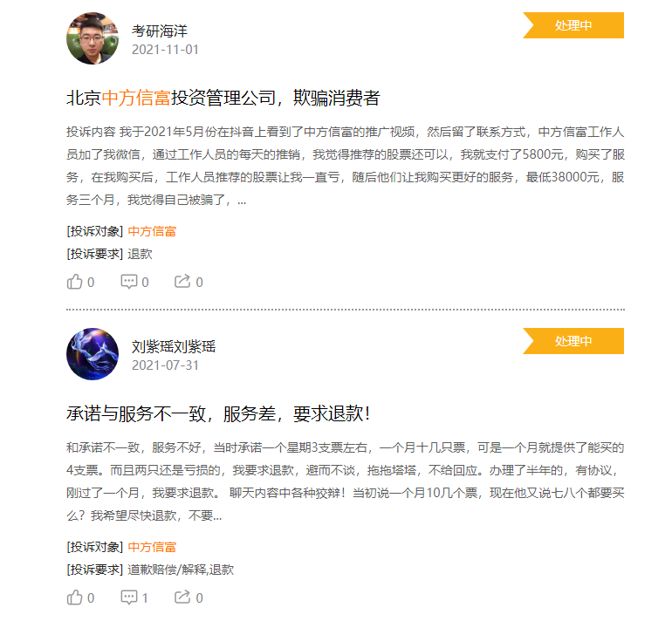Open 中方信富 complaint target in second post

click(x=152, y=547)
